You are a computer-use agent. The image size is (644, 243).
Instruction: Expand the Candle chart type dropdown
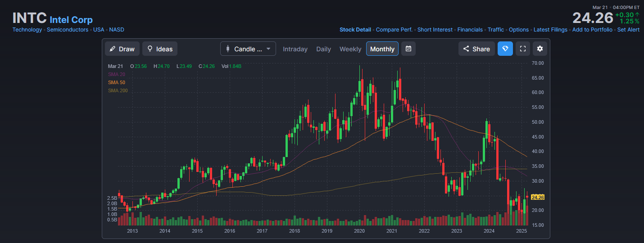(248, 49)
